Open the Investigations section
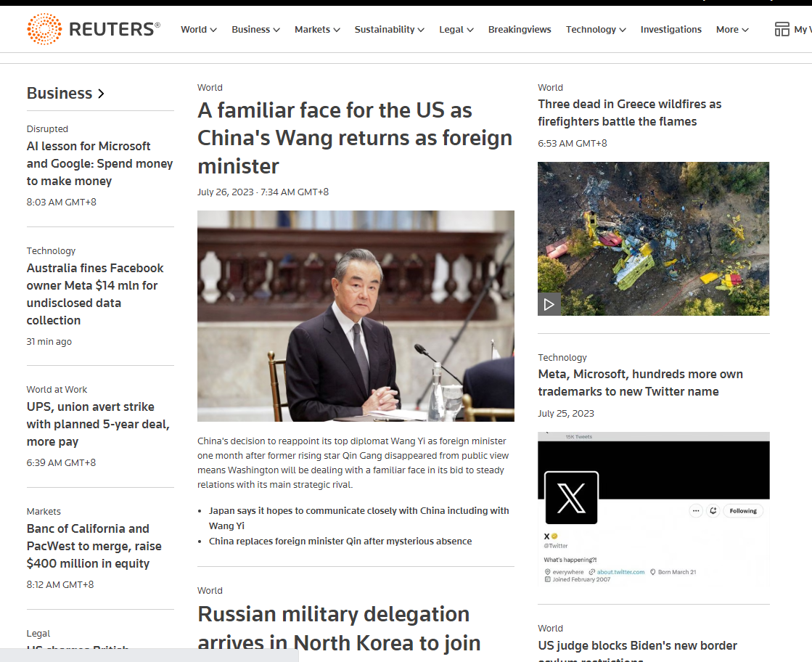Viewport: 812px width, 662px height. [670, 30]
